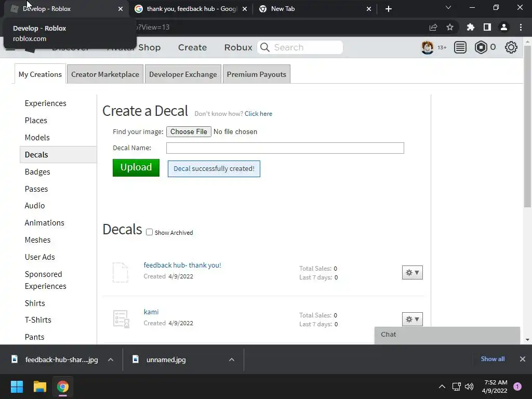Open Roblox settings gear icon
Image resolution: width=532 pixels, height=399 pixels.
pyautogui.click(x=511, y=47)
